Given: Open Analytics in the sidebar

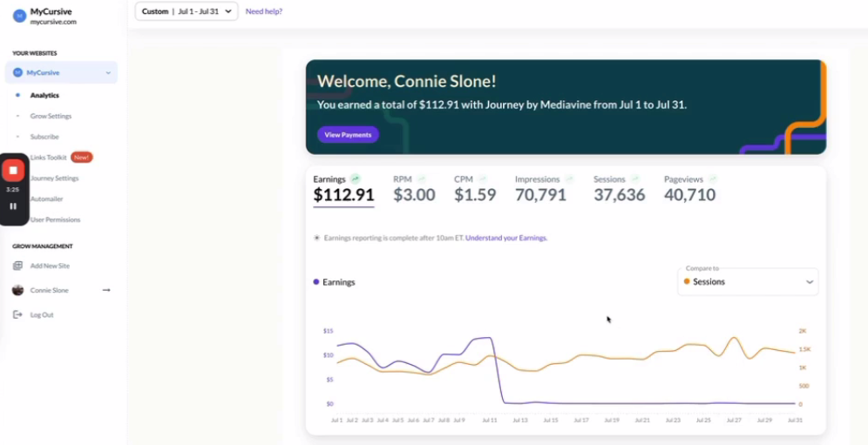Looking at the screenshot, I should point(44,95).
